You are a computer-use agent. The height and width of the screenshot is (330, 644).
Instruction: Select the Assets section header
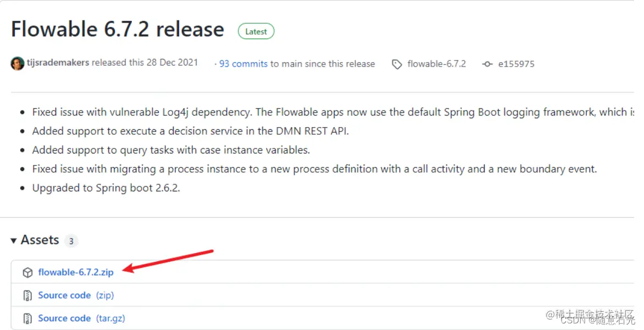pyautogui.click(x=40, y=240)
